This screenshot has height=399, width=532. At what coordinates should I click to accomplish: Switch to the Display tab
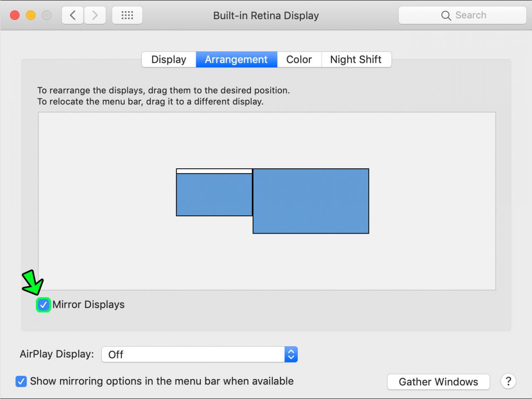click(168, 59)
